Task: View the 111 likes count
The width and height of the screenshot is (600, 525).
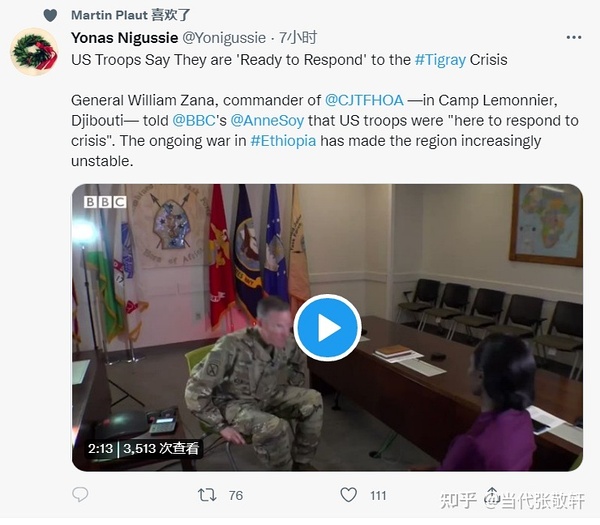Action: [x=378, y=495]
